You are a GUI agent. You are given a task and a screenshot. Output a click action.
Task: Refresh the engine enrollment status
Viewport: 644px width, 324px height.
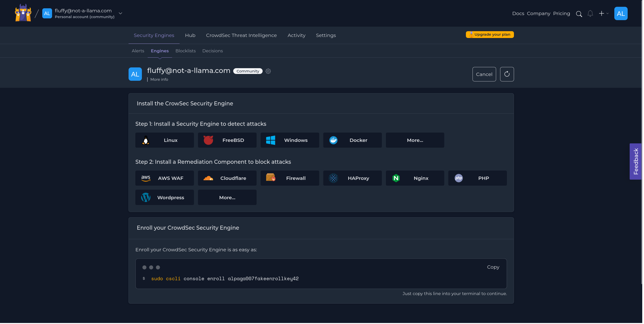pyautogui.click(x=507, y=74)
